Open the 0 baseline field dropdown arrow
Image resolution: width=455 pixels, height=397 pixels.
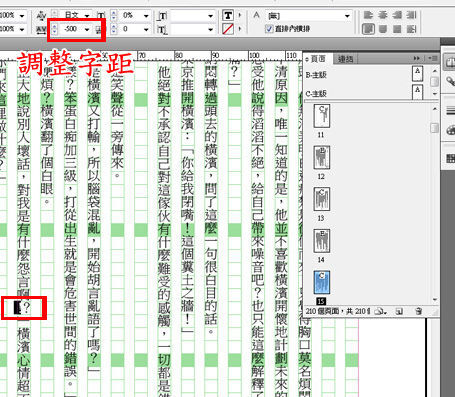[146, 30]
